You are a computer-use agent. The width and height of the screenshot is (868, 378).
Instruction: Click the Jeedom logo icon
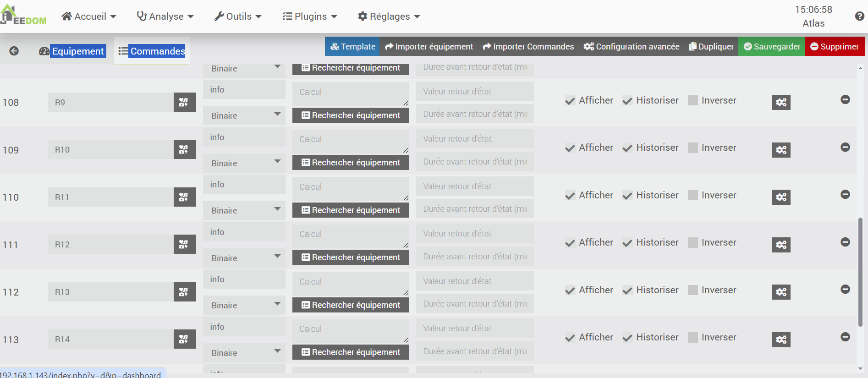click(23, 15)
